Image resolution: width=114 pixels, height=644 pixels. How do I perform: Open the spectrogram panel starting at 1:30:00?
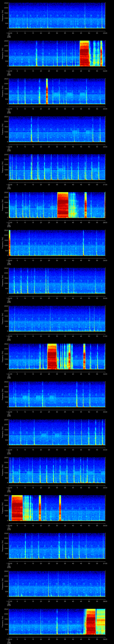(57, 318)
